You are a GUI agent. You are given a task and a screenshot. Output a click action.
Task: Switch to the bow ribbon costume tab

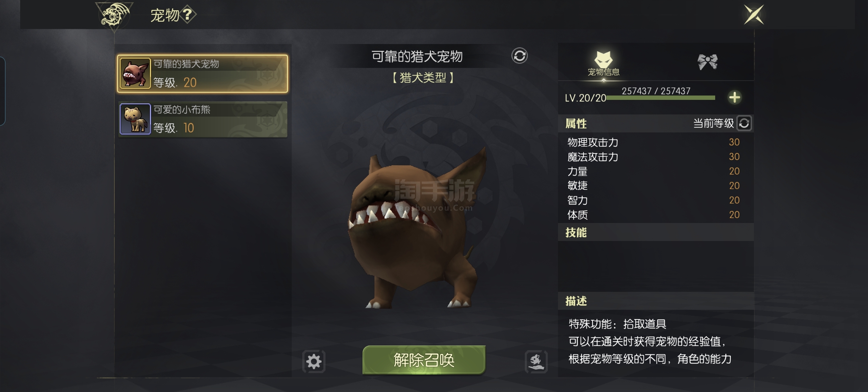pyautogui.click(x=707, y=62)
